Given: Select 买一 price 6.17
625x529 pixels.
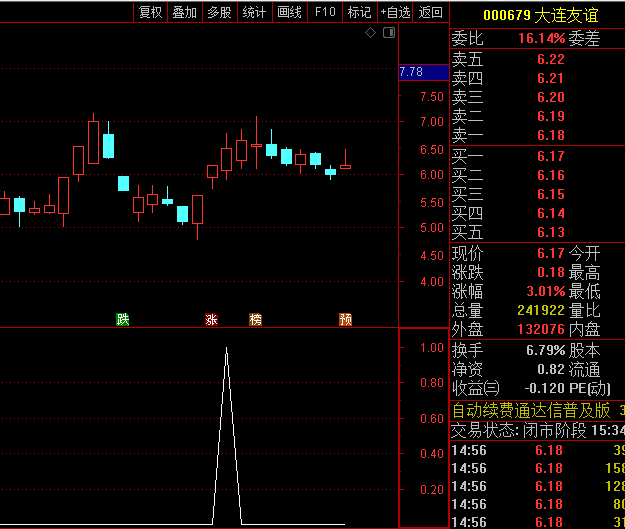Looking at the screenshot, I should point(551,156).
